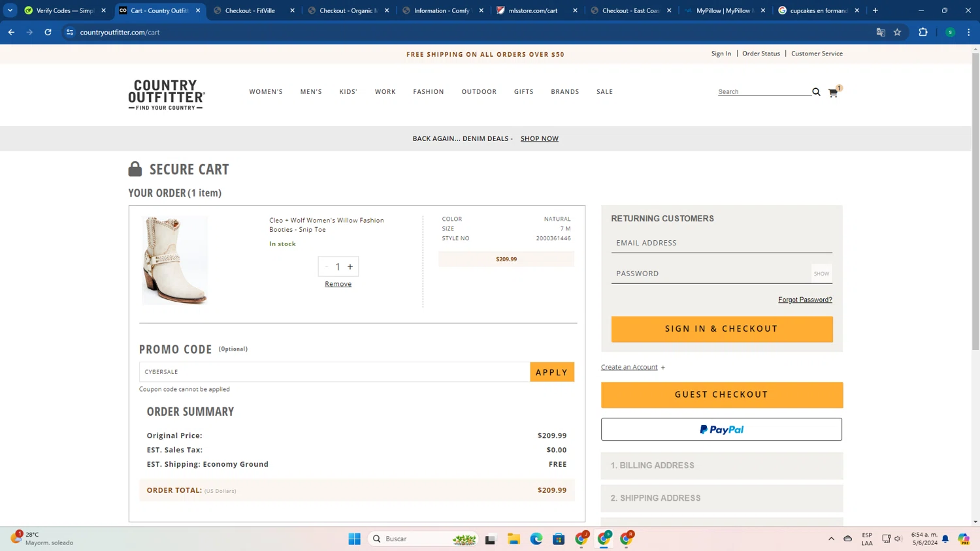Remove the booties from cart
The width and height of the screenshot is (980, 551).
[x=338, y=284]
